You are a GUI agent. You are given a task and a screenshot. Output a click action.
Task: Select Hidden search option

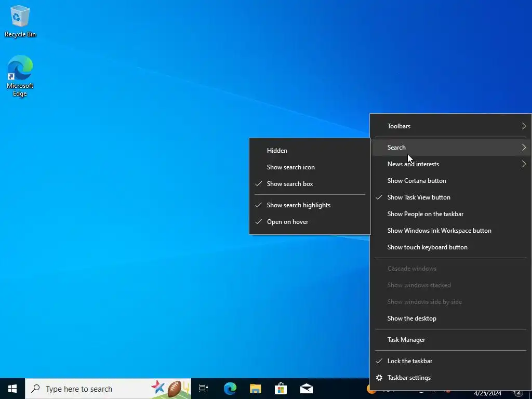click(x=310, y=150)
